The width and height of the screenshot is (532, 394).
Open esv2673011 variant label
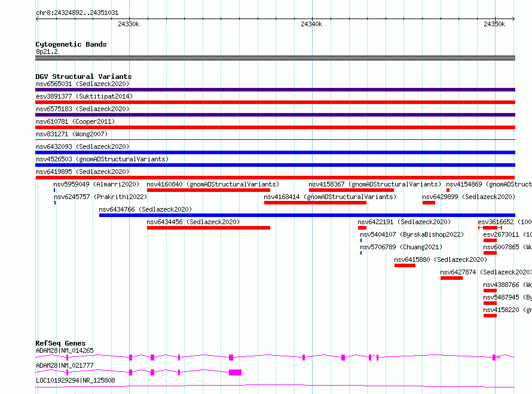[507, 234]
